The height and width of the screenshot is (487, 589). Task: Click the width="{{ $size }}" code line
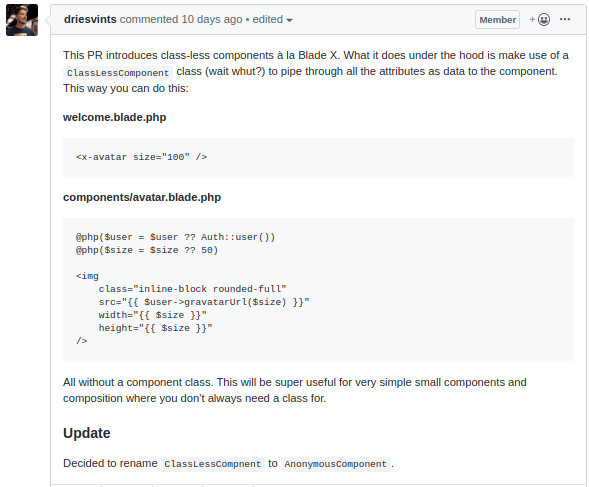tap(153, 315)
